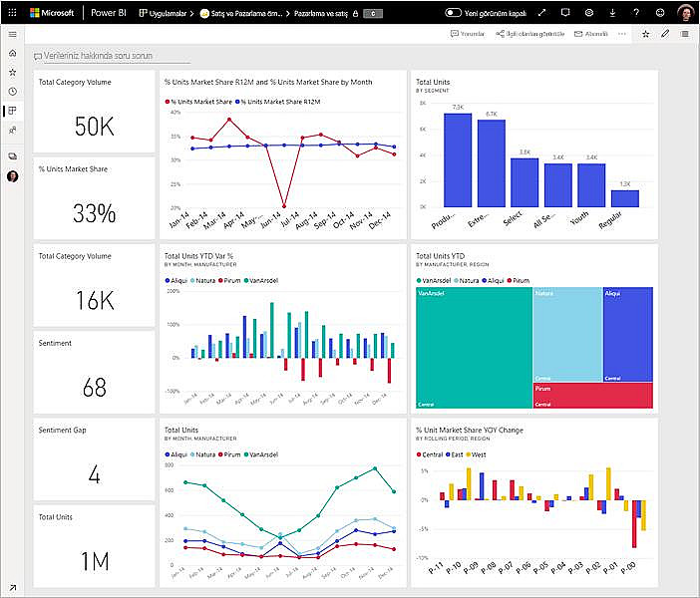Open Apps icon in left navigation

13,111
